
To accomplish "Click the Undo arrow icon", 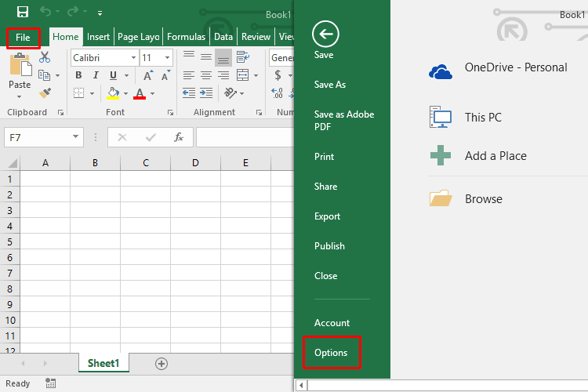I will coord(45,12).
